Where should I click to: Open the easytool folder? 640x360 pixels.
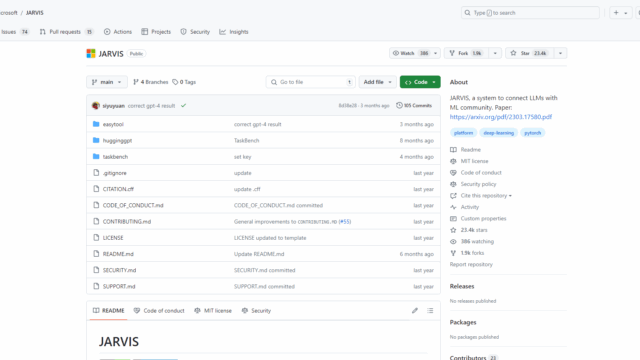pos(113,124)
